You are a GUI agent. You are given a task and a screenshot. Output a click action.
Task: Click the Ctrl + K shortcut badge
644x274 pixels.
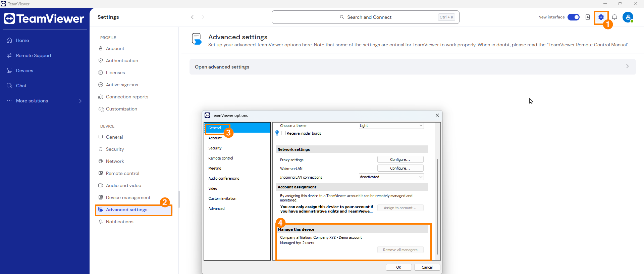tap(446, 17)
